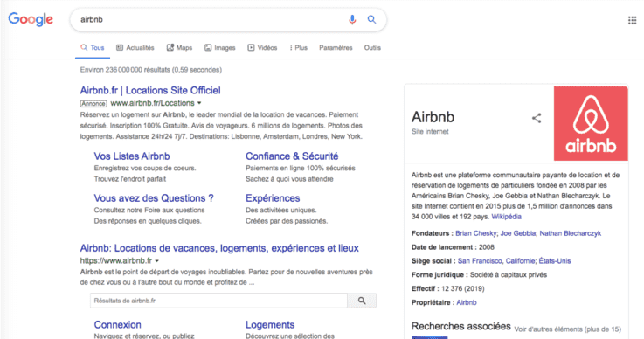This screenshot has height=339, width=644.
Task: Expand arrow next to www.airbnb.fr/Locations
Action: click(x=199, y=103)
